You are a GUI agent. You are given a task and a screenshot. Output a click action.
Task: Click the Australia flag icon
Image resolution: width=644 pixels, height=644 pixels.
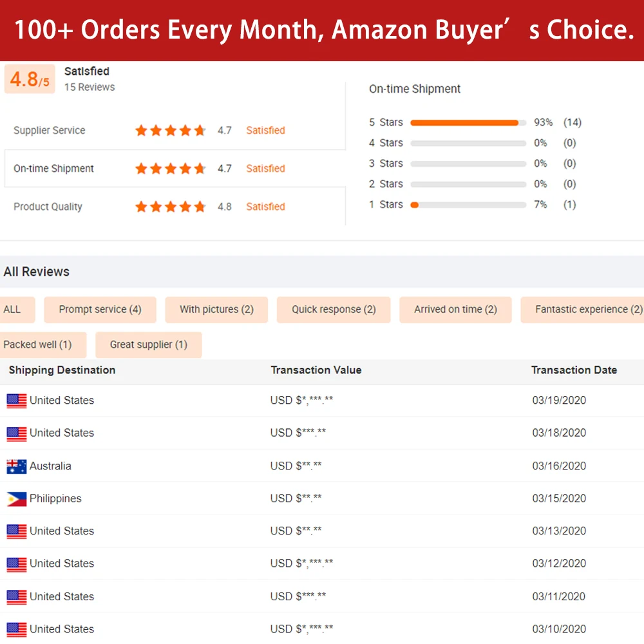[x=17, y=466]
